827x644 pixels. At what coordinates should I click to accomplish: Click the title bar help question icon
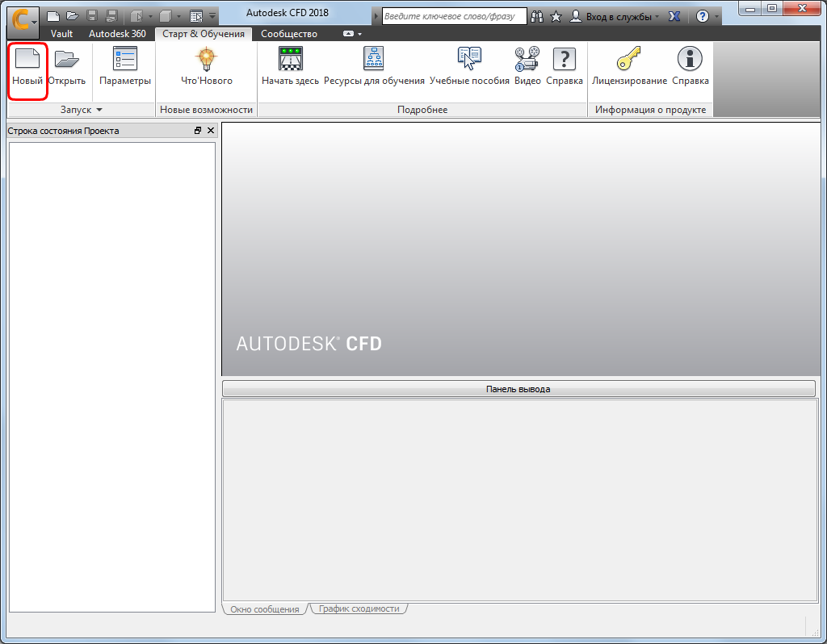702,16
